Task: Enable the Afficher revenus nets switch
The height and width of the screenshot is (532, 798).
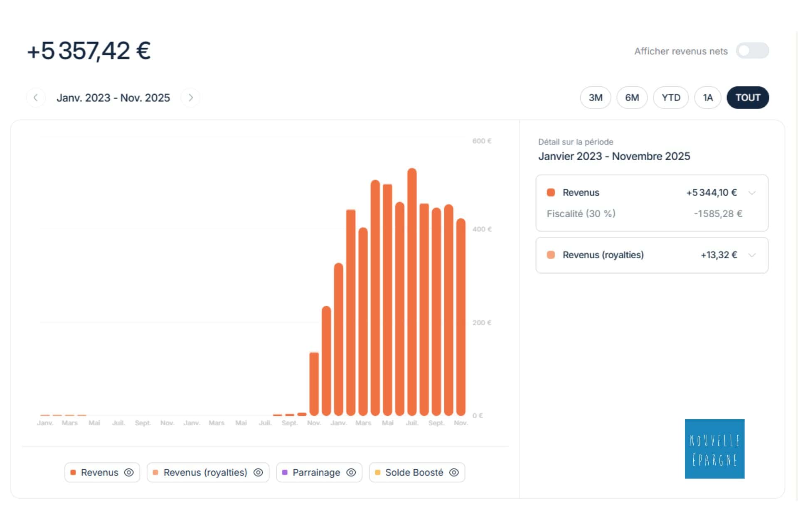Action: [753, 50]
